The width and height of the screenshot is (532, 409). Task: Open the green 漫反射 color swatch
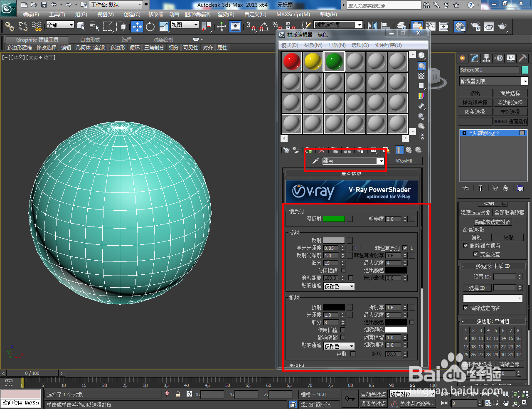[334, 219]
